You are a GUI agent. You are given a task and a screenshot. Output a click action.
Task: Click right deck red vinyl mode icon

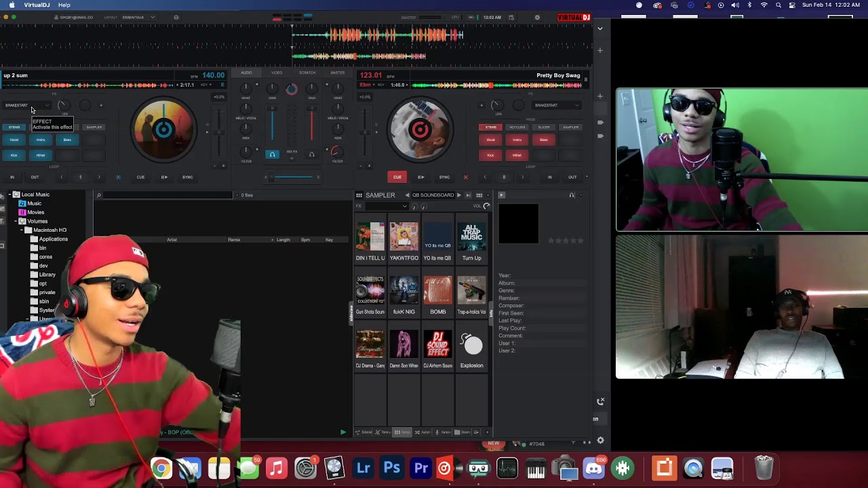466,177
